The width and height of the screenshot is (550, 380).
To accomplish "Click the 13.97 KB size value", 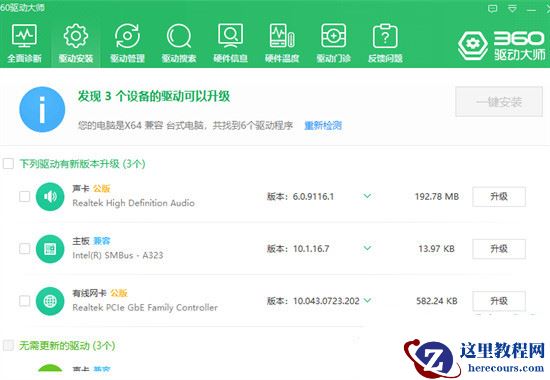I will coord(436,249).
